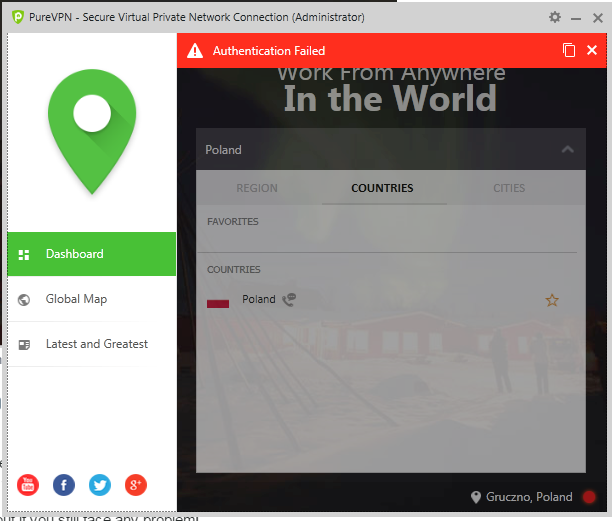Image resolution: width=614 pixels, height=521 pixels.
Task: Click the Dashboard grid icon
Action: [x=24, y=255]
